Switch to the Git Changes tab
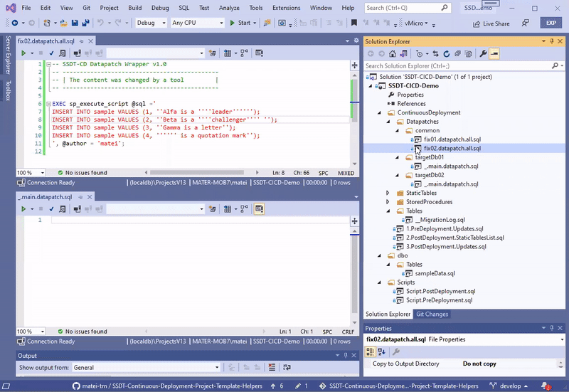 (x=432, y=314)
